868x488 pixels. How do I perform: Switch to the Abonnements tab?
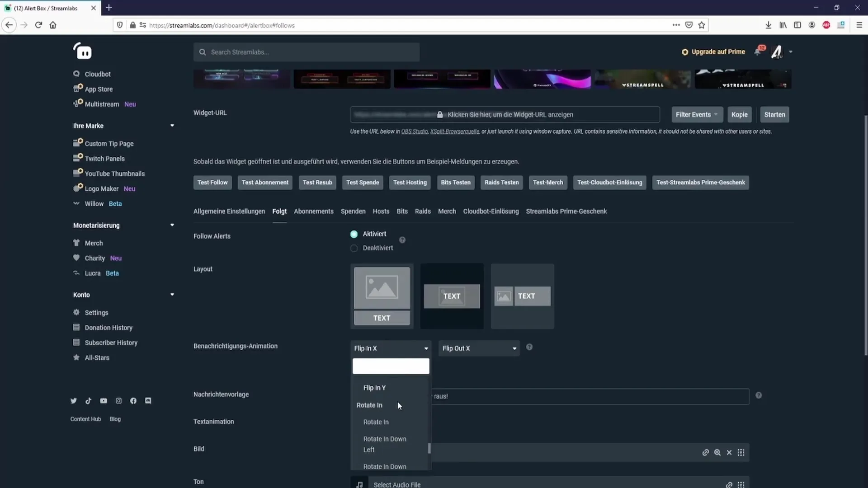(314, 211)
